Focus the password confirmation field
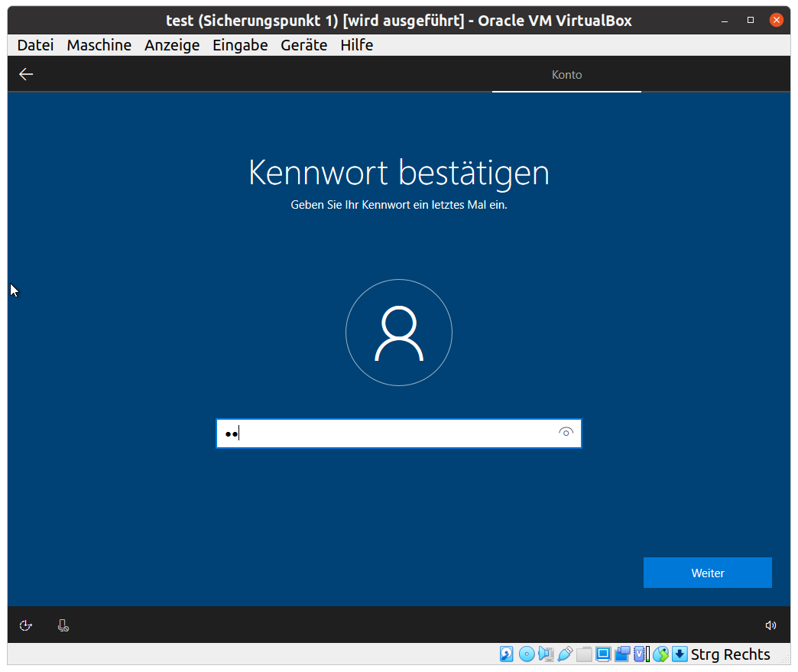This screenshot has height=672, width=798. point(398,433)
